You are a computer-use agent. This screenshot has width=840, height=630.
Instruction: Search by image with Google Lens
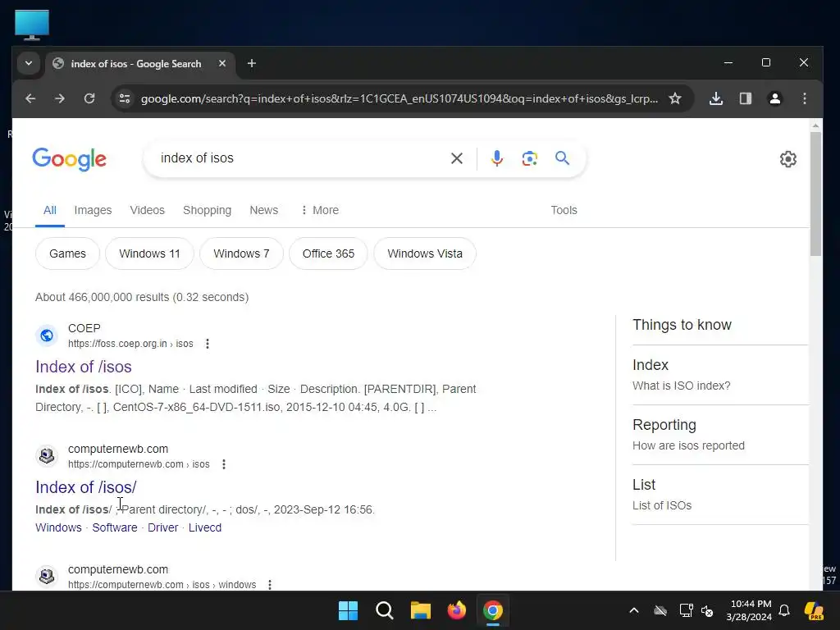click(x=530, y=158)
